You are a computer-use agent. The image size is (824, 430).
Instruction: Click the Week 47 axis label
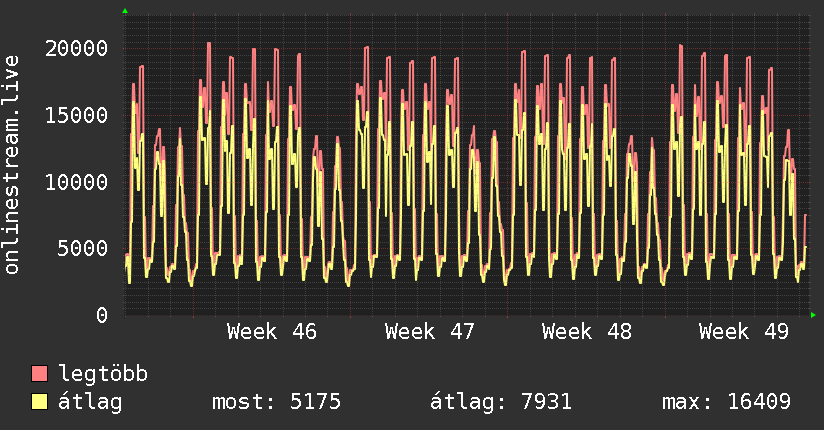coord(429,332)
